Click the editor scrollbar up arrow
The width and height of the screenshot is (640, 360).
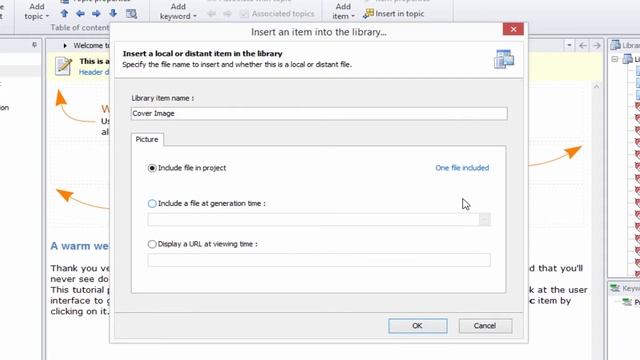(x=596, y=87)
